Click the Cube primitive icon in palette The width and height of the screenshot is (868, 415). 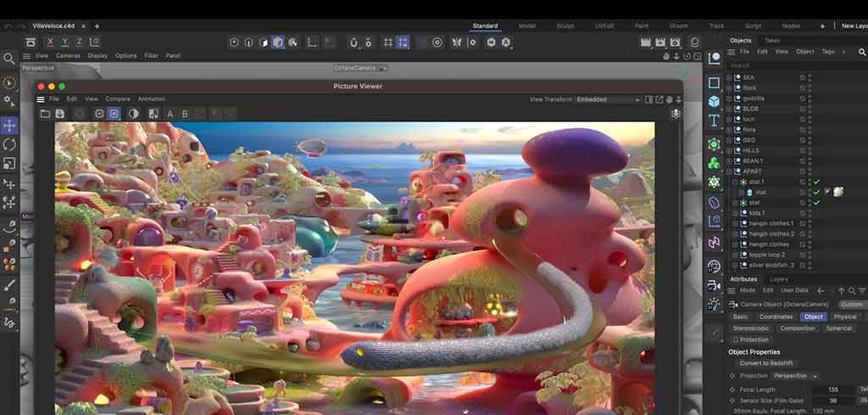pyautogui.click(x=714, y=101)
